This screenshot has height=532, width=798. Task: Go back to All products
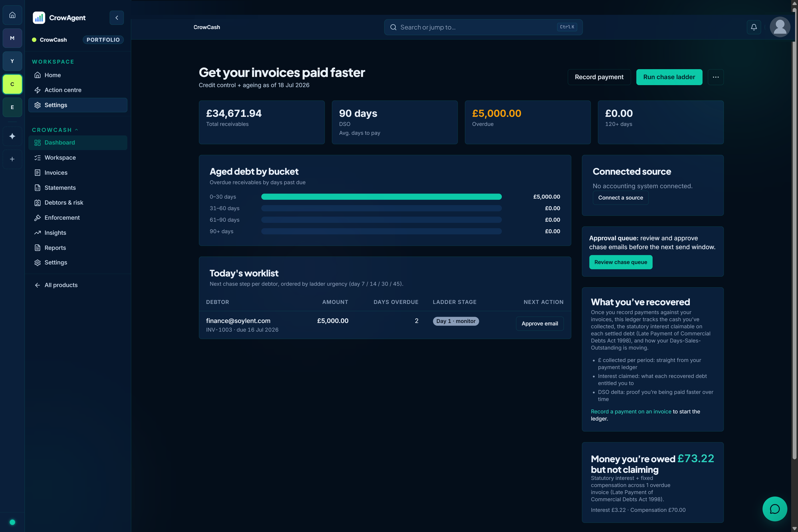(78, 285)
